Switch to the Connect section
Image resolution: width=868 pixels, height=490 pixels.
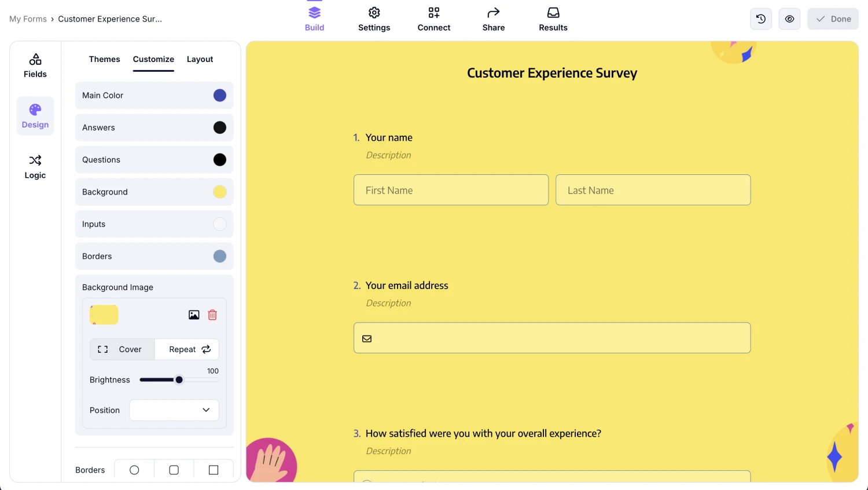click(433, 19)
